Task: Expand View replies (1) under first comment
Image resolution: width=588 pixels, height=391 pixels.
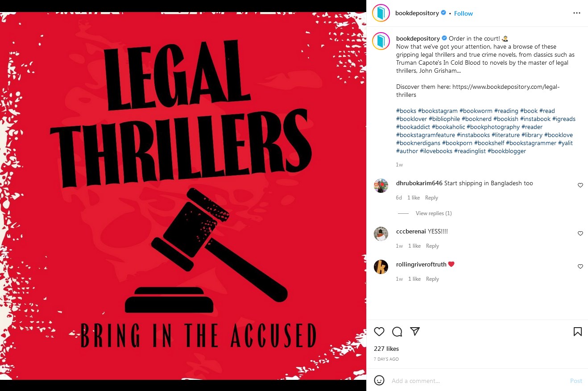Action: click(x=434, y=213)
